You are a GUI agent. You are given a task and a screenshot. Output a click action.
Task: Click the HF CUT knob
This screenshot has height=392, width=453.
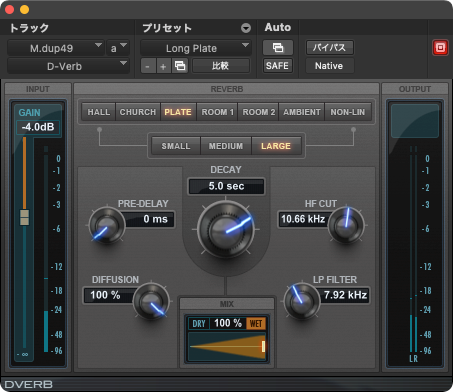click(346, 225)
